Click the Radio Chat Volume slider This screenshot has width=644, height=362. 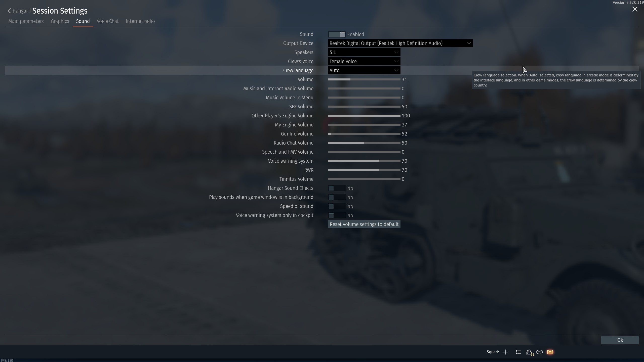click(x=364, y=143)
